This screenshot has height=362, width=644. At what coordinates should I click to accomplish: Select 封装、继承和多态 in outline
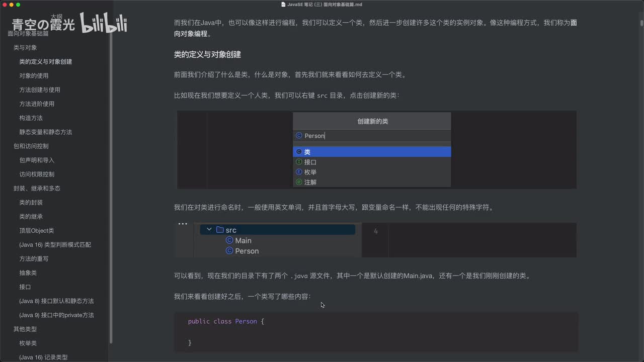pos(37,189)
